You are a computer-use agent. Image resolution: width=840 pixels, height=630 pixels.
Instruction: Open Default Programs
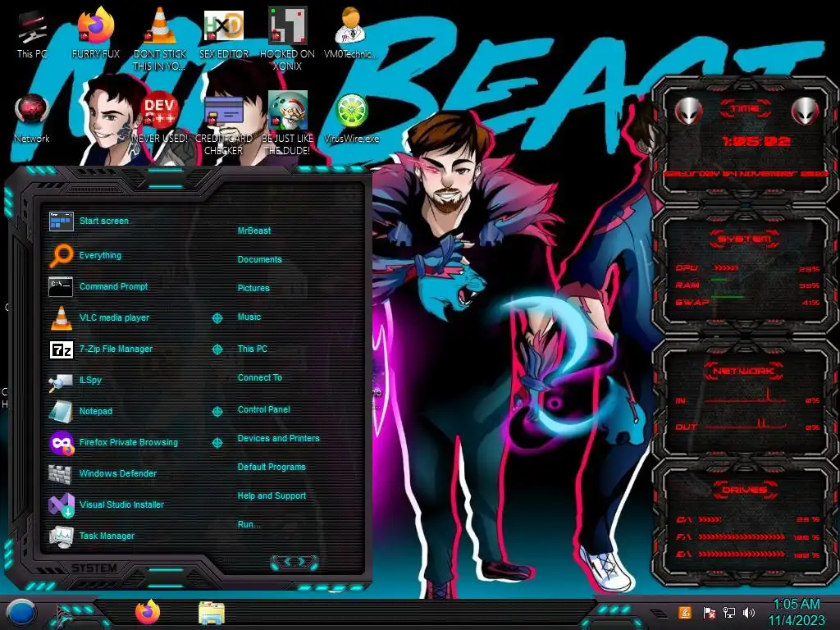coord(271,467)
